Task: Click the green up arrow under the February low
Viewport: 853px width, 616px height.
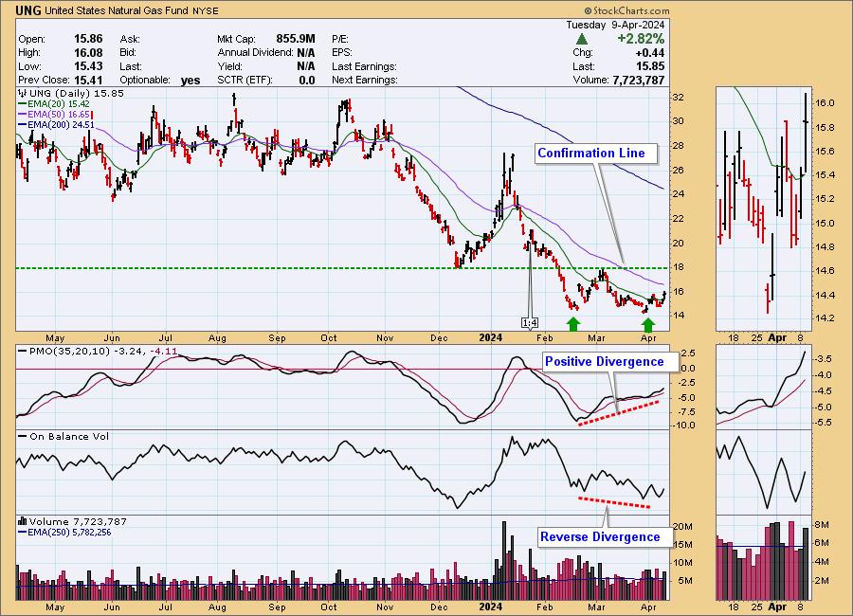Action: 572,324
